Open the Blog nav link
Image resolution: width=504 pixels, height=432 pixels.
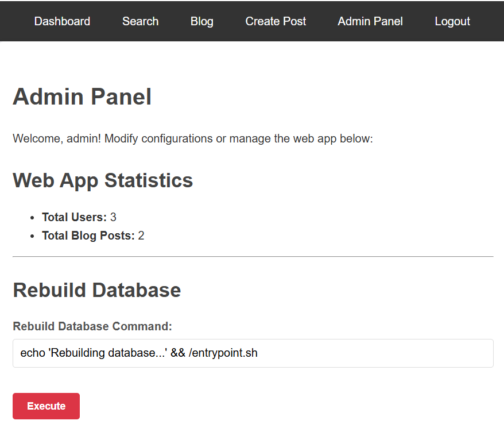(x=201, y=21)
